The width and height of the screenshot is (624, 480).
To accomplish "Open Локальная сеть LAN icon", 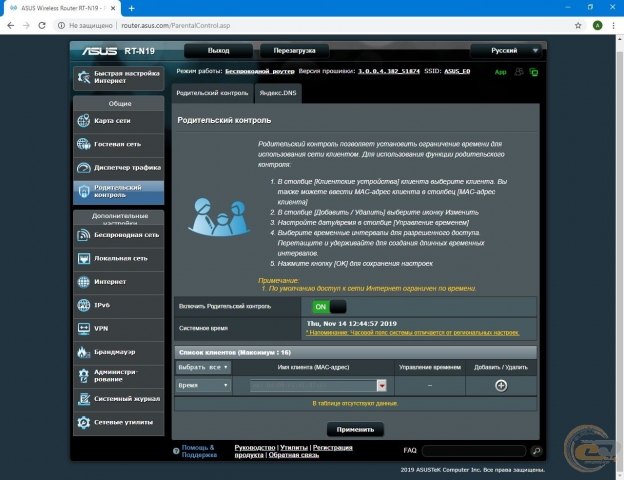I will (84, 258).
